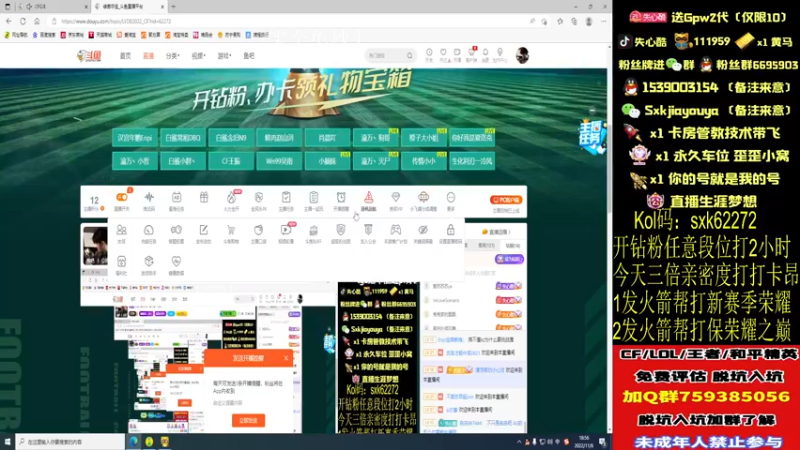Go to 首页 in Douyu navigation
The height and width of the screenshot is (450, 800).
[x=126, y=56]
